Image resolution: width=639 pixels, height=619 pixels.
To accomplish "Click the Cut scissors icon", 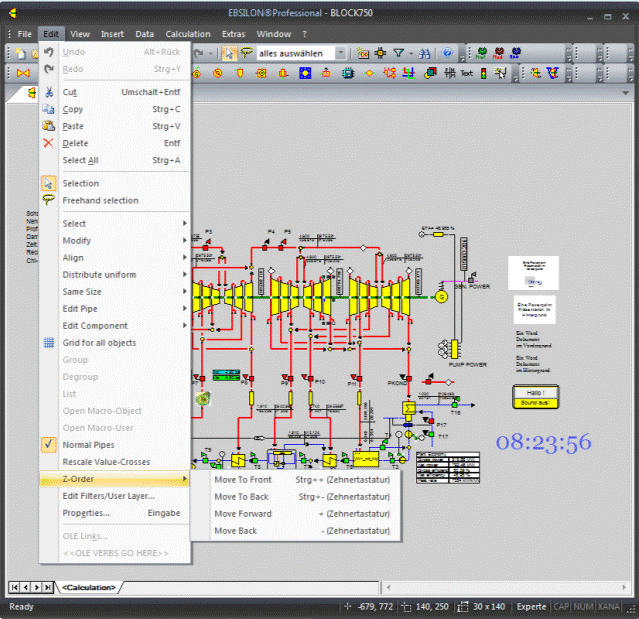I will coord(48,92).
